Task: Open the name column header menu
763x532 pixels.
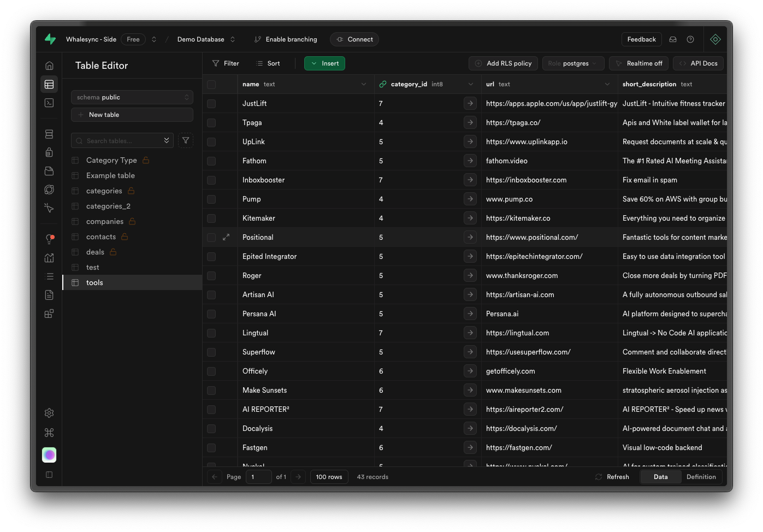Action: pos(364,84)
